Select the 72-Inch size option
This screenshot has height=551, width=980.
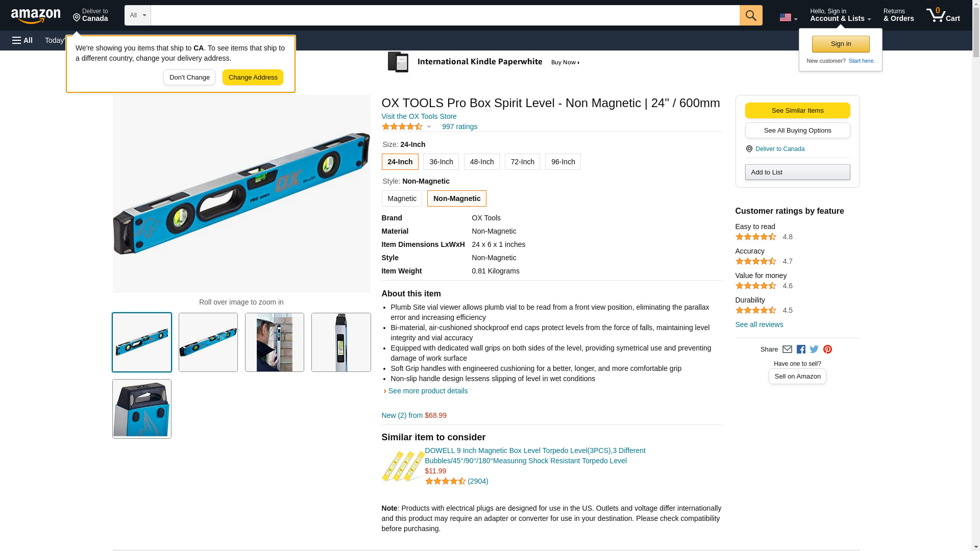coord(522,162)
